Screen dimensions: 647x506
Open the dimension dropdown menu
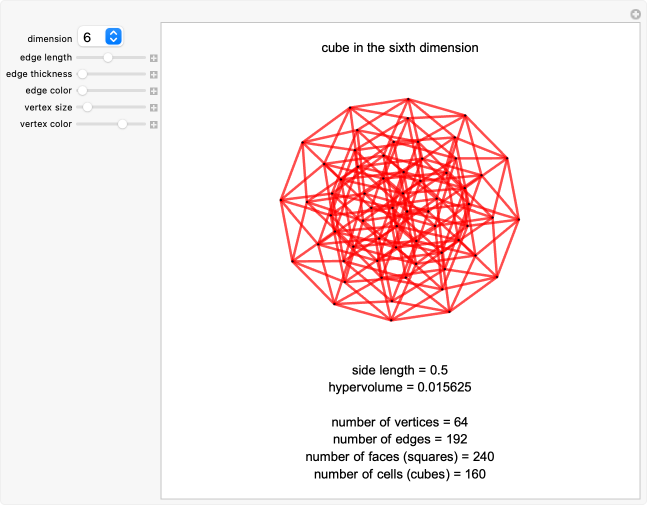(100, 37)
